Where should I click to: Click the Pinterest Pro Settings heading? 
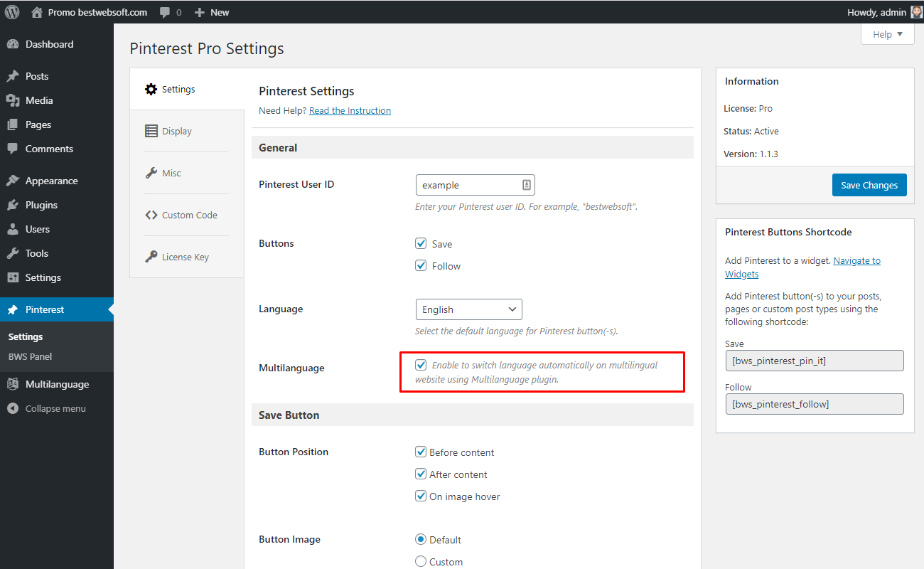[x=207, y=48]
